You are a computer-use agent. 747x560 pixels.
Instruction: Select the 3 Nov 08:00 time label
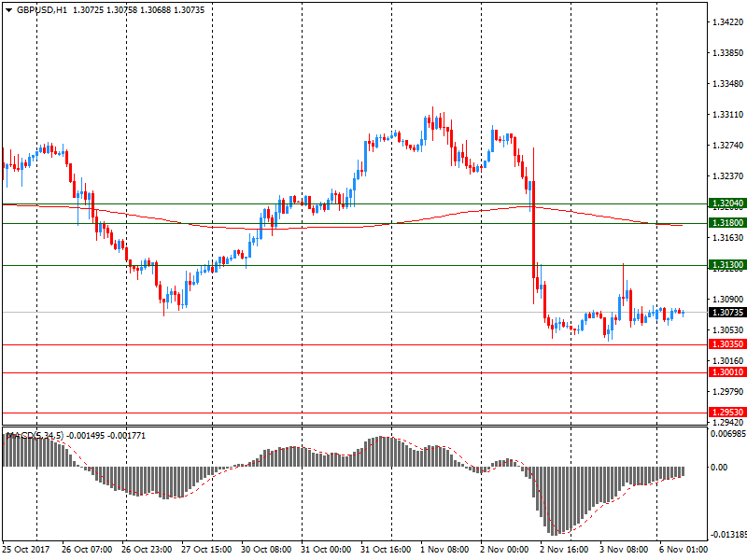pos(624,550)
